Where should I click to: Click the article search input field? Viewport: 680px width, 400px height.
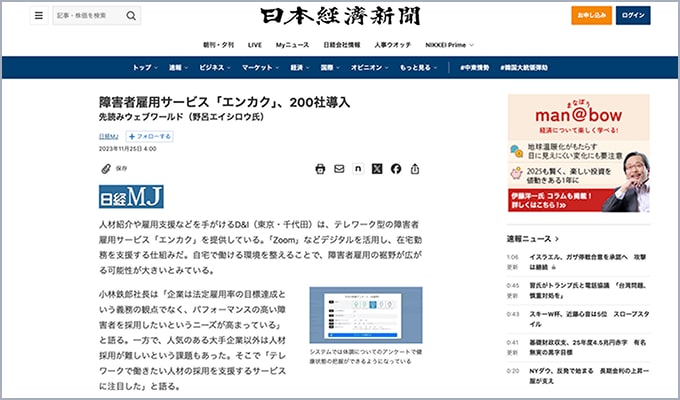[x=90, y=16]
